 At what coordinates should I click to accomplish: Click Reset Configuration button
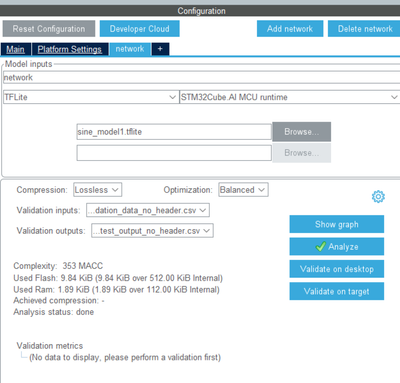49,29
